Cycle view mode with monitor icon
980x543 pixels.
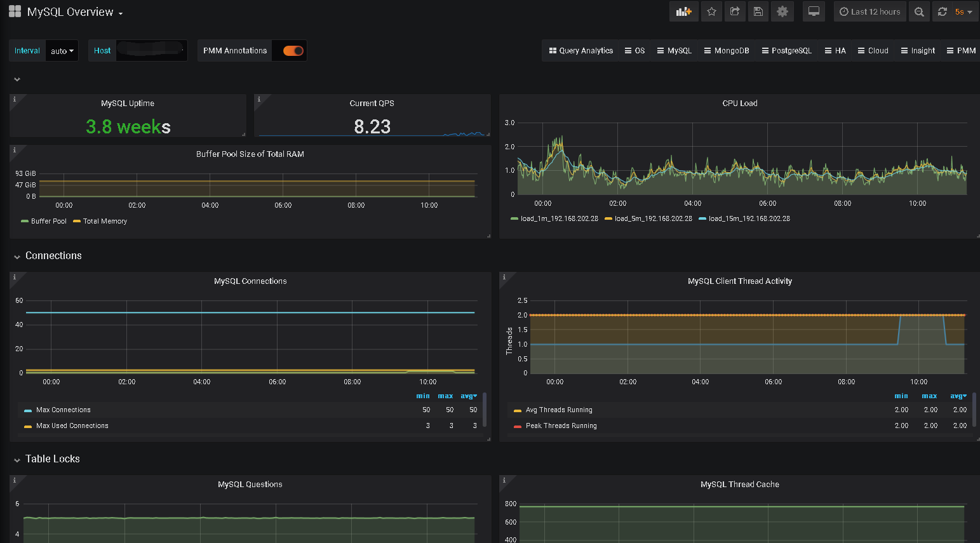pos(814,12)
